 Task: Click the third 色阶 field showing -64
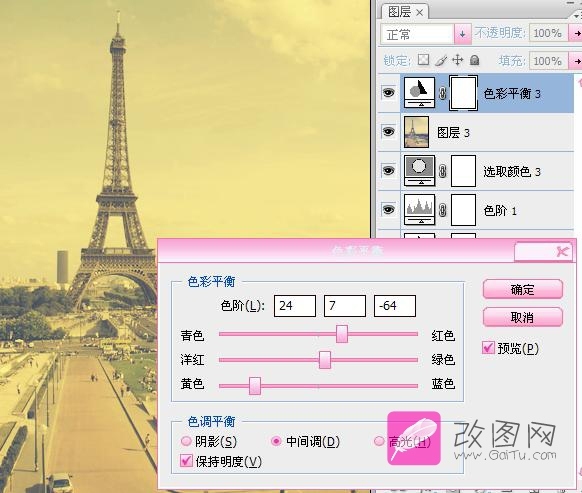(x=395, y=306)
